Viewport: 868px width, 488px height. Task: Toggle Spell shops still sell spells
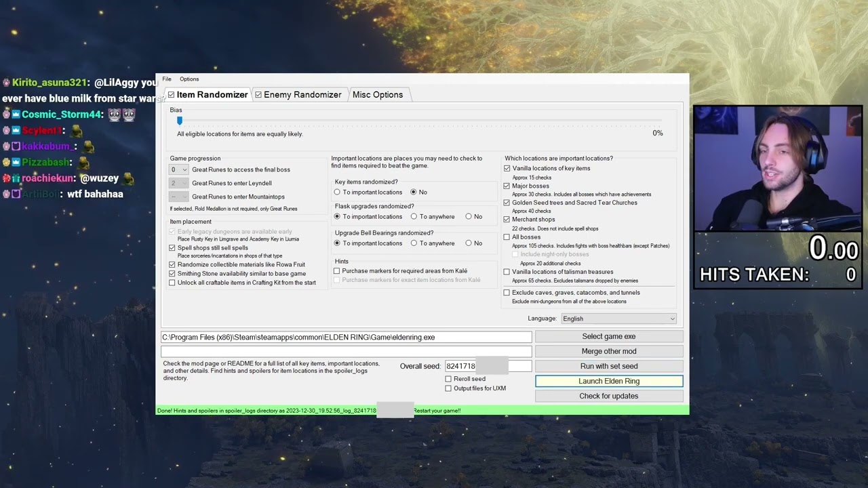pyautogui.click(x=172, y=248)
